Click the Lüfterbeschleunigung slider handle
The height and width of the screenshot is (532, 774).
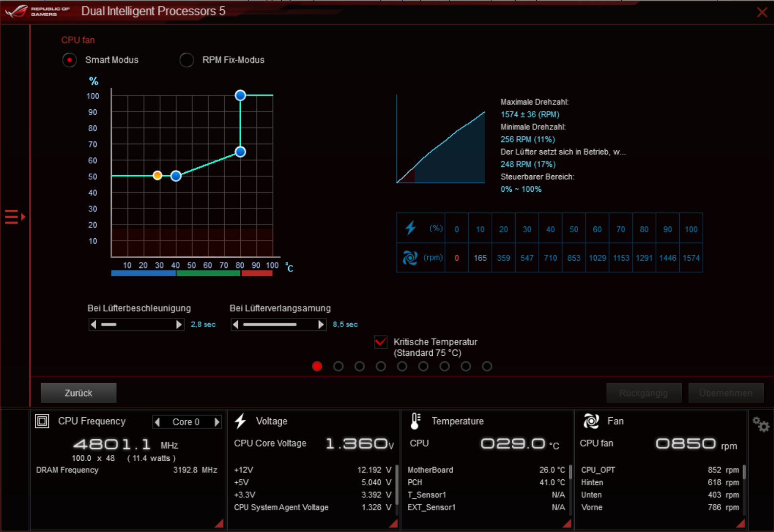(x=109, y=325)
